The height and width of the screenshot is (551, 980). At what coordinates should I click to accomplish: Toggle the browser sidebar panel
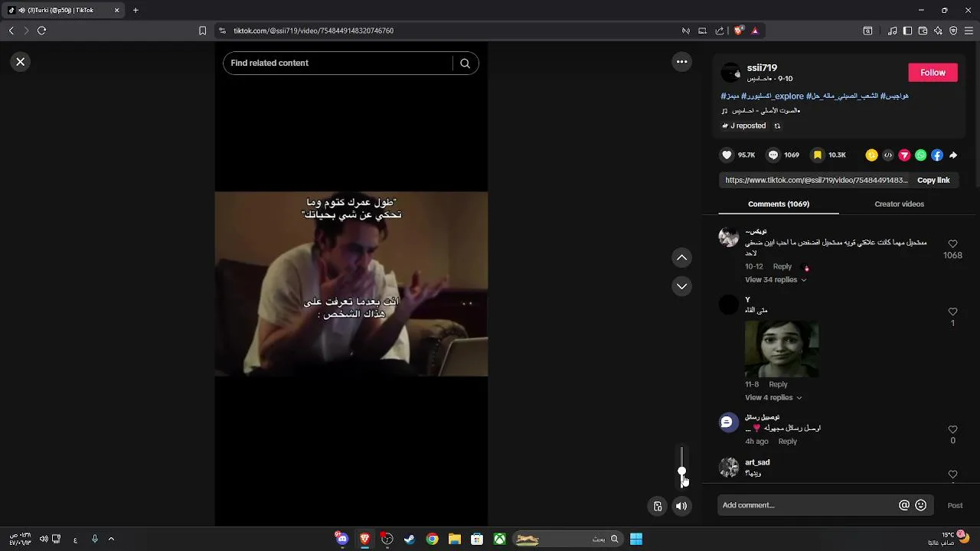pos(907,31)
